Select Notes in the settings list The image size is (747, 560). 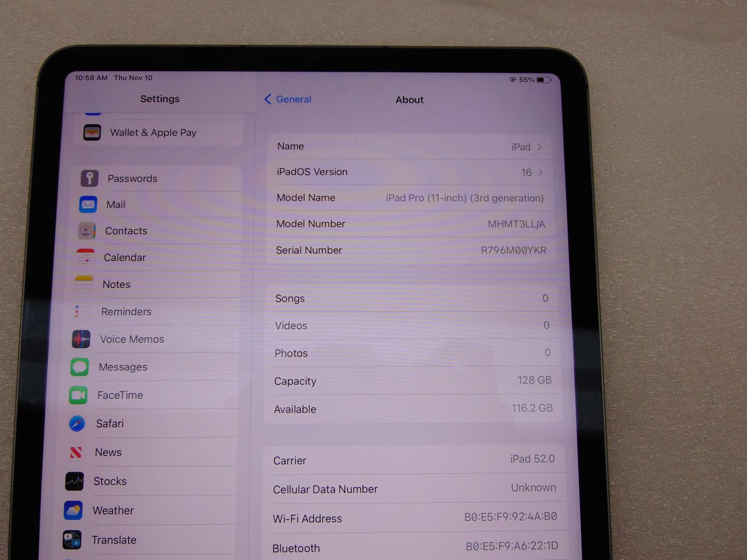click(x=116, y=285)
